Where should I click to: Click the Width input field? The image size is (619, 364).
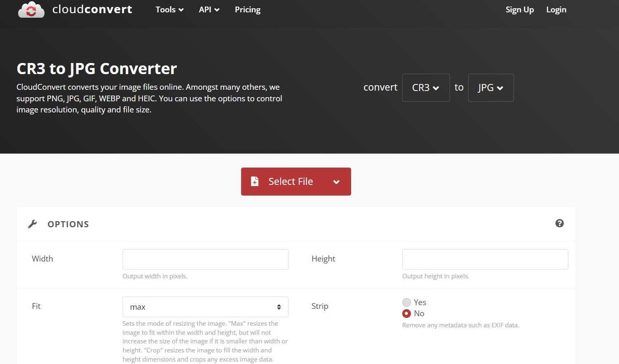[x=205, y=259]
